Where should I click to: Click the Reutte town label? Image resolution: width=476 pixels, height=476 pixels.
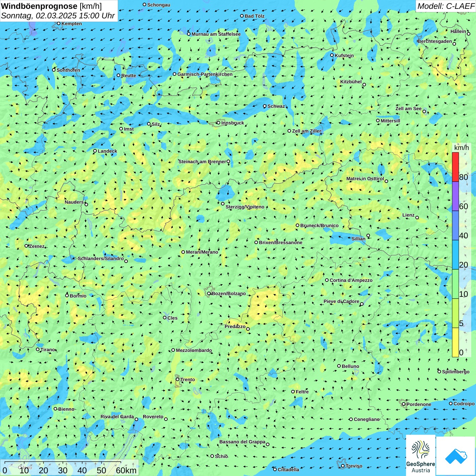point(129,75)
